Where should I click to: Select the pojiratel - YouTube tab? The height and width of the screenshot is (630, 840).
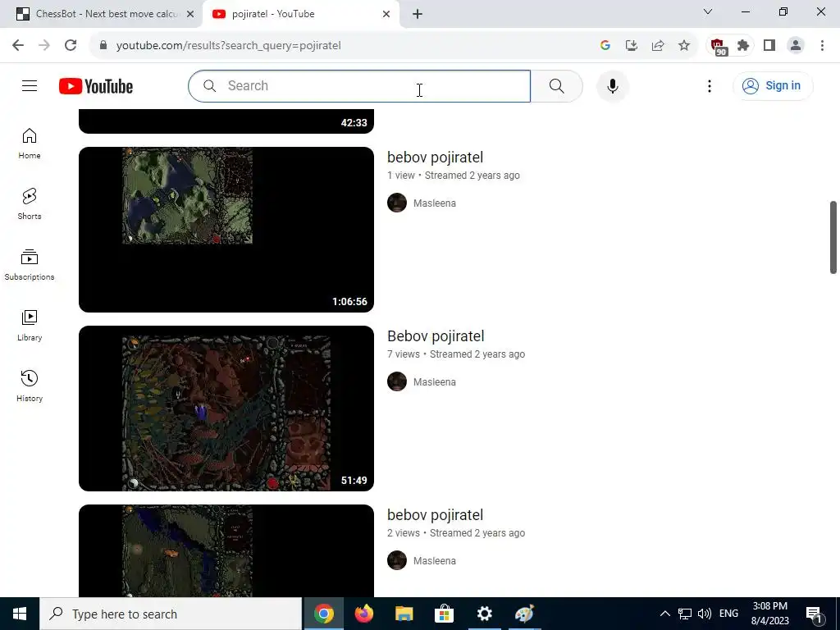point(300,14)
